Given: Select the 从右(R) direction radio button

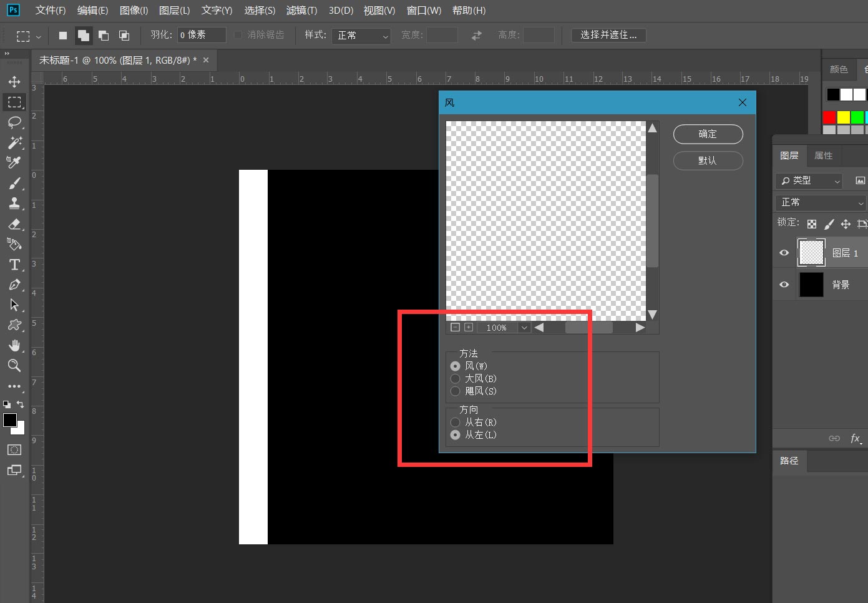Looking at the screenshot, I should (455, 422).
